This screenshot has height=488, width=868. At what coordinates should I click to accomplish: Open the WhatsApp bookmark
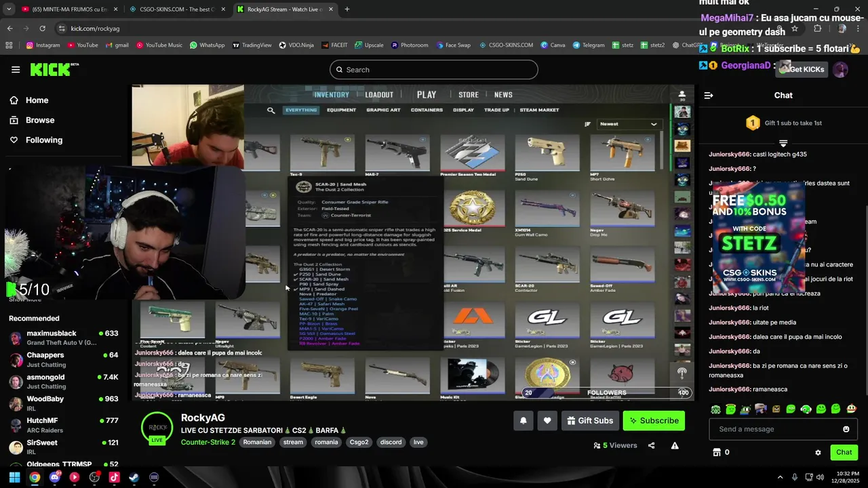pos(207,45)
